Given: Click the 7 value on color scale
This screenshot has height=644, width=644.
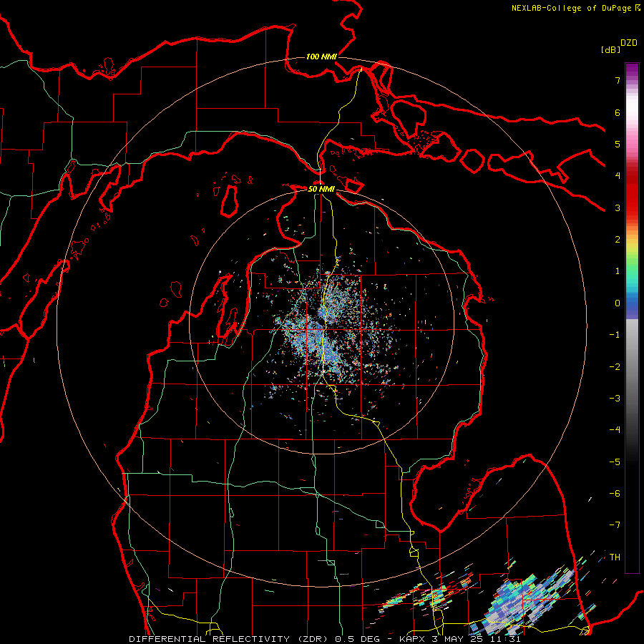Looking at the screenshot, I should [x=618, y=80].
